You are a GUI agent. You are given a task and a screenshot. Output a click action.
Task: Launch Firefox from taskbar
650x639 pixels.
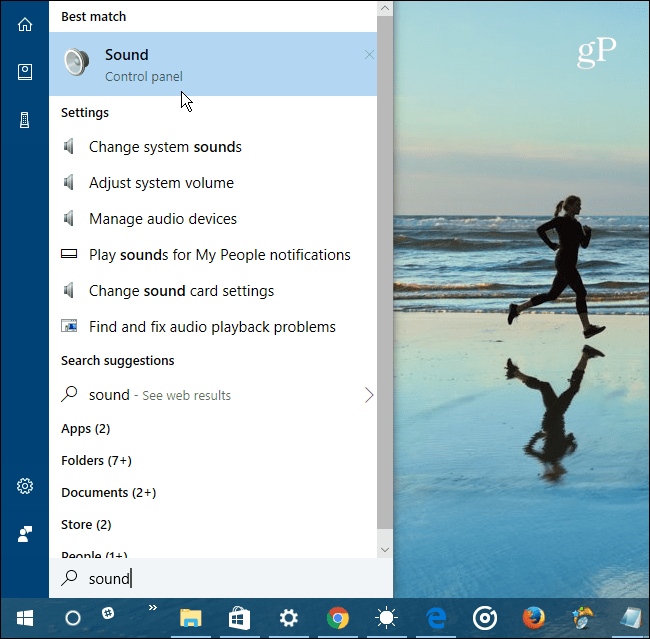pyautogui.click(x=534, y=618)
